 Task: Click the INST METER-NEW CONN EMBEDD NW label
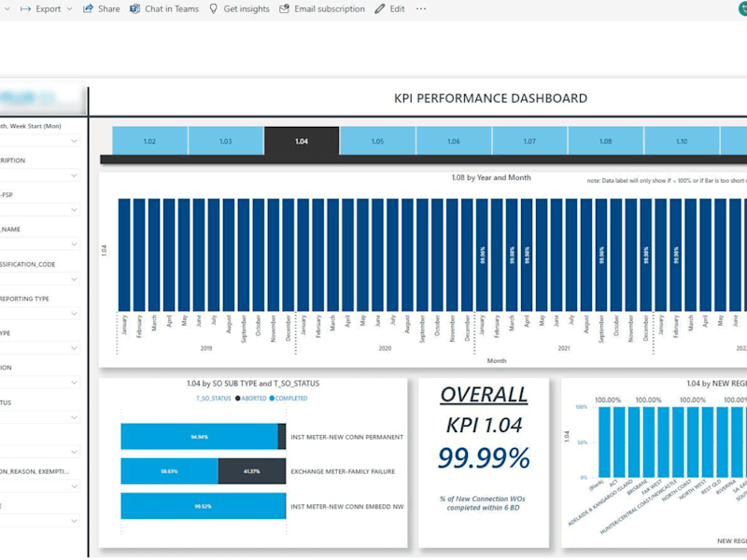(x=347, y=507)
